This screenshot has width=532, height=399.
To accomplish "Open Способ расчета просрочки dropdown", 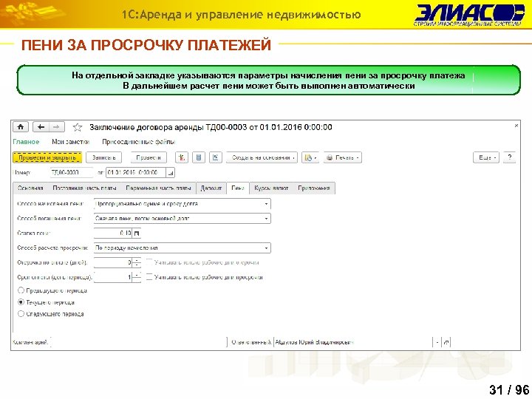I will coord(266,248).
